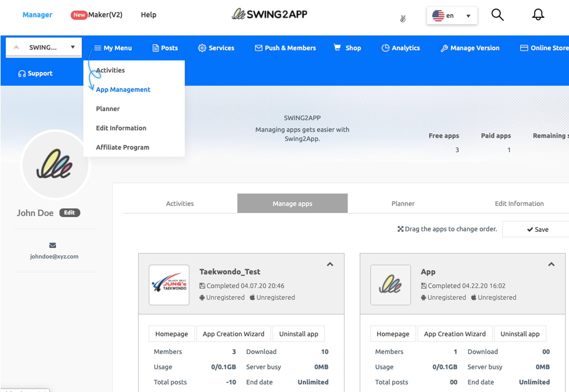Collapse the App card with chevron
This screenshot has width=569, height=392.
coord(551,264)
